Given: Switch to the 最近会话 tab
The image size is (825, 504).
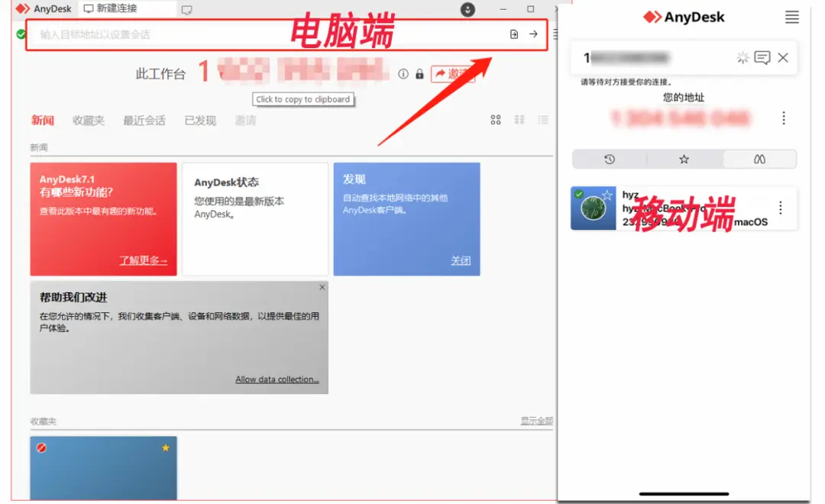Looking at the screenshot, I should pos(144,120).
